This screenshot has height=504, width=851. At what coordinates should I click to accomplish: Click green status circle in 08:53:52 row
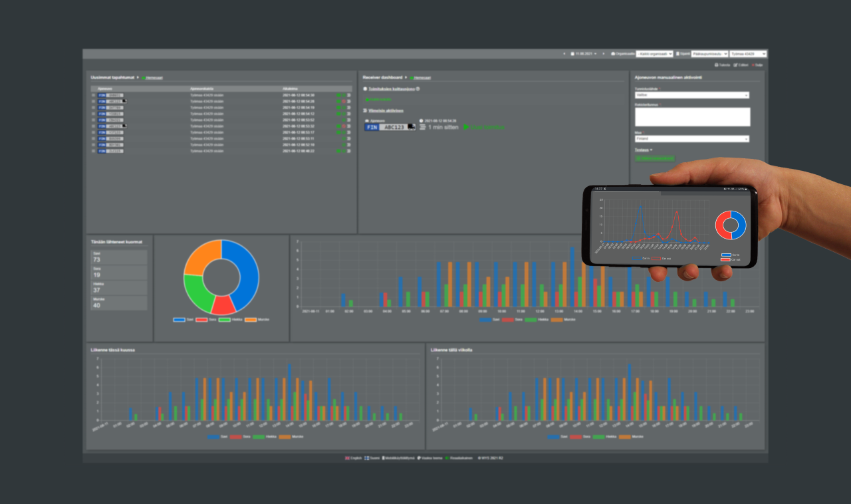[x=344, y=120]
